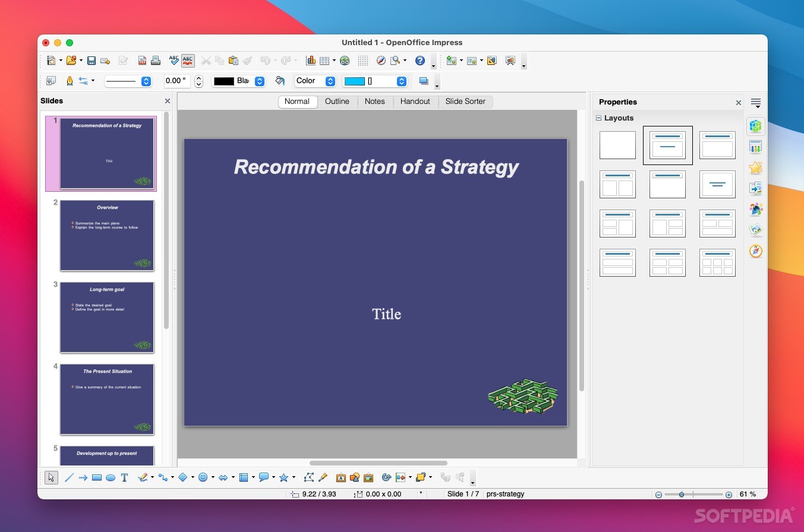The image size is (804, 532).
Task: Open the Navigator compass icon in the toolbar
Action: coord(381,61)
